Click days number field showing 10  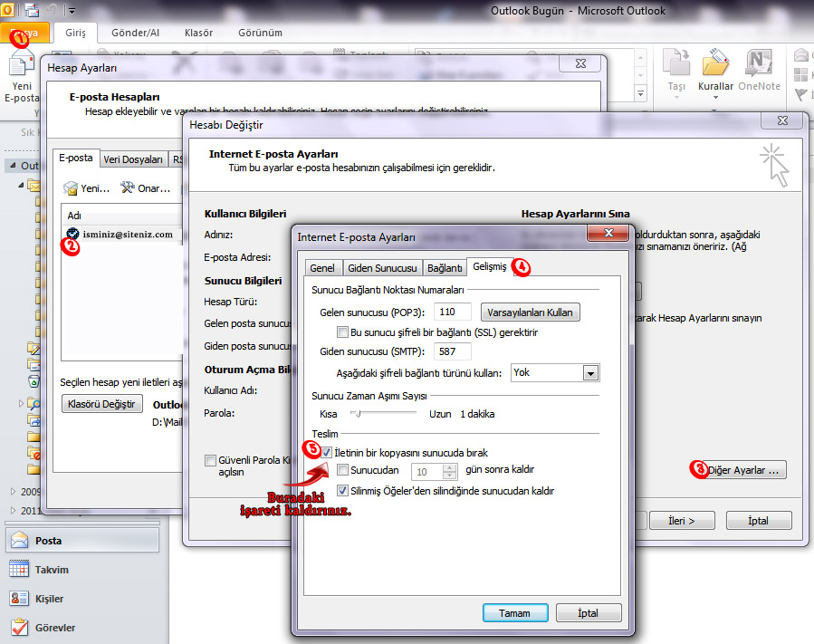point(427,472)
